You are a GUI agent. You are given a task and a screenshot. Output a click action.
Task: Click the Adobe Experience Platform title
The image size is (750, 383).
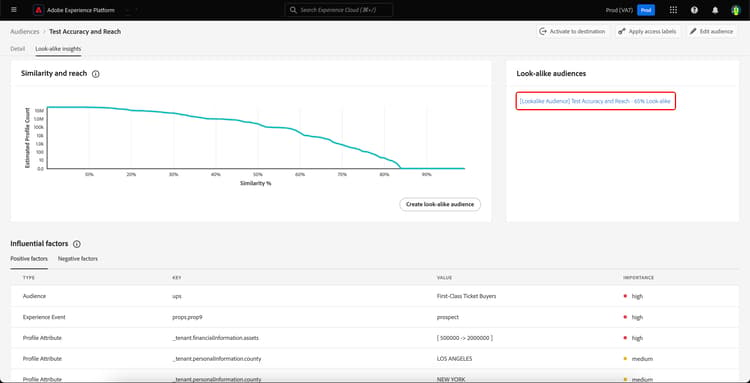[x=81, y=10]
